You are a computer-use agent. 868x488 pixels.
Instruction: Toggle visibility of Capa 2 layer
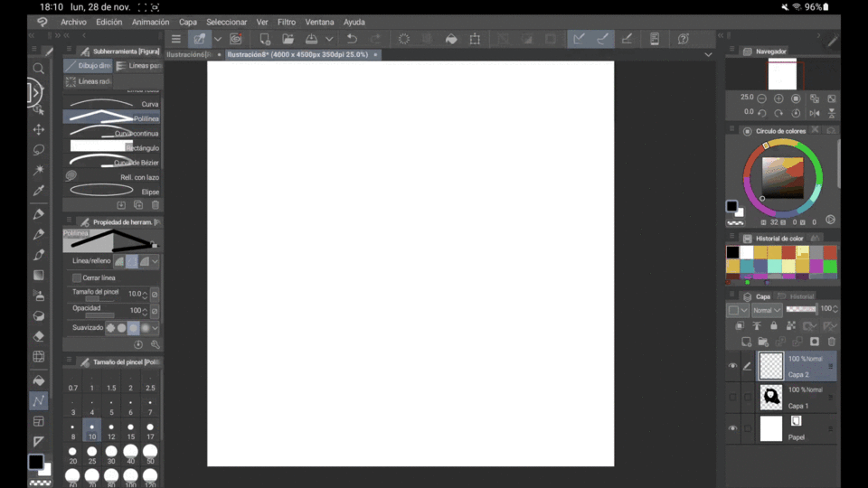[x=732, y=366]
